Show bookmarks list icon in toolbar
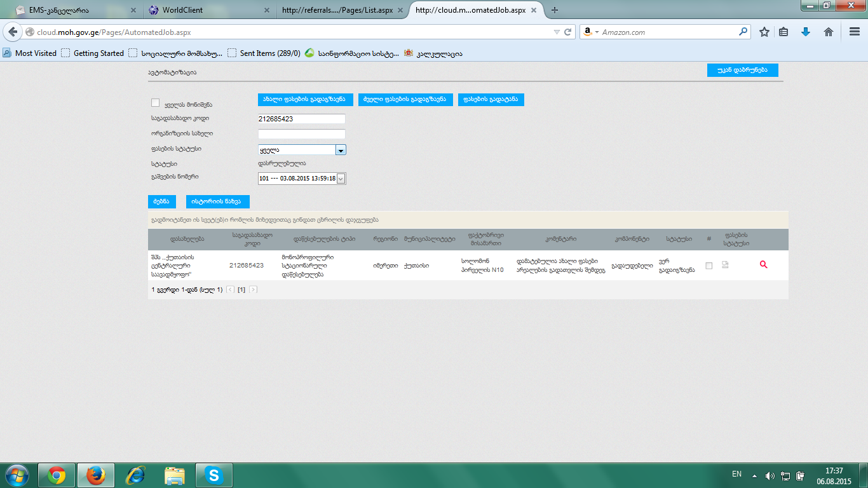This screenshot has height=488, width=868. coord(783,32)
